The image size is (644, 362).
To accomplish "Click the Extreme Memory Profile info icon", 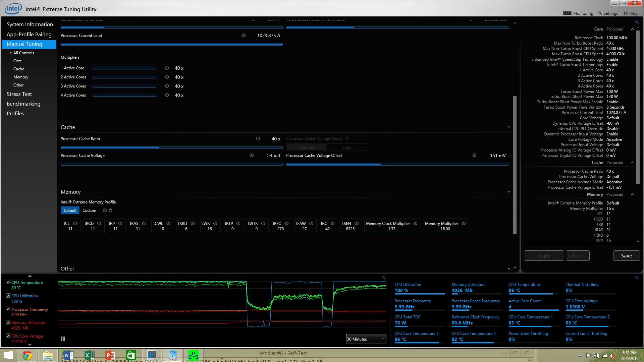I will click(x=105, y=210).
